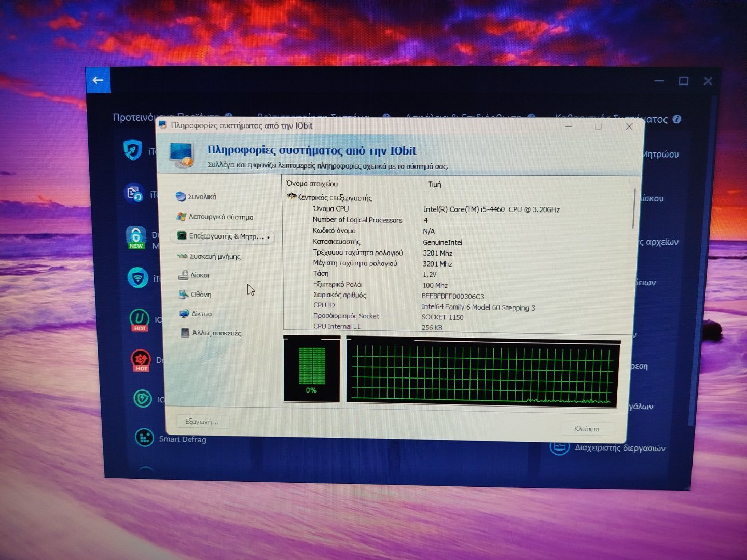Click the disk drive icon
The height and width of the screenshot is (560, 747).
pos(183,275)
